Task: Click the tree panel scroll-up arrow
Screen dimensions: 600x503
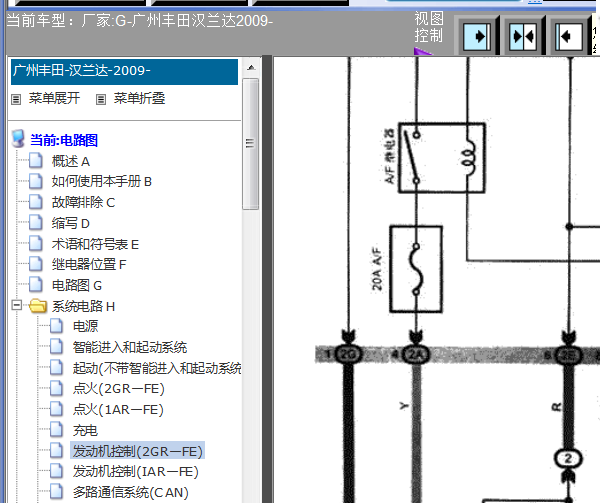Action: [x=251, y=68]
